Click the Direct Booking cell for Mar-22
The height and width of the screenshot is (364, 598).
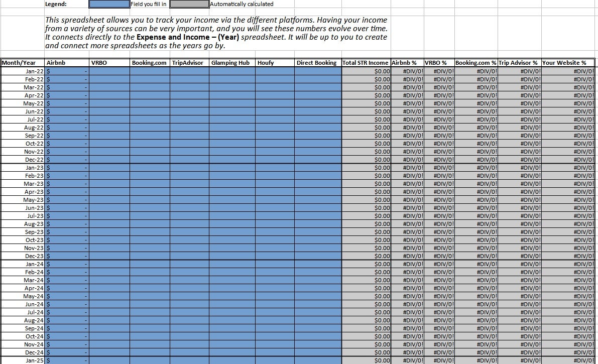(x=318, y=87)
